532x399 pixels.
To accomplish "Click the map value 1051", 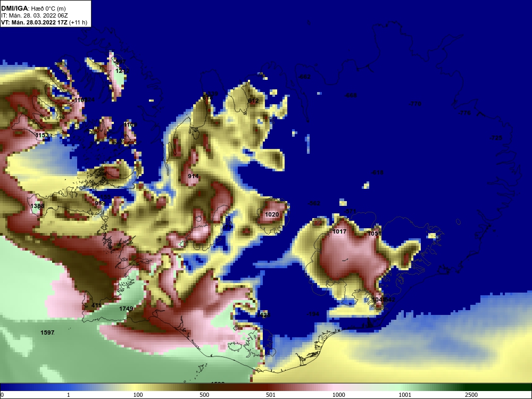I will point(375,234).
